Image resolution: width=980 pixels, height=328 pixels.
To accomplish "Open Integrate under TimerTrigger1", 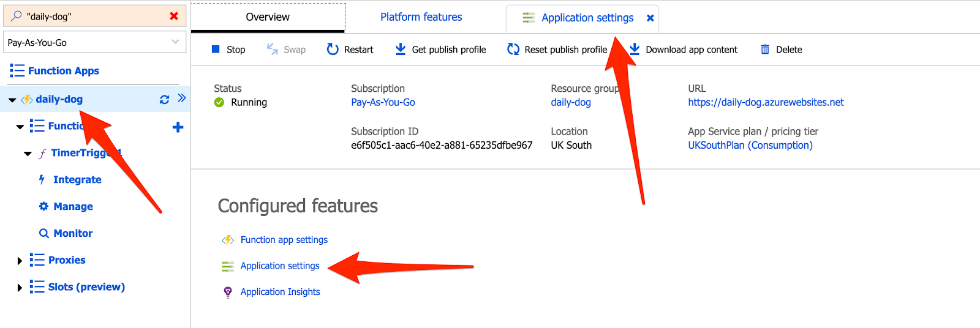I will pyautogui.click(x=77, y=179).
